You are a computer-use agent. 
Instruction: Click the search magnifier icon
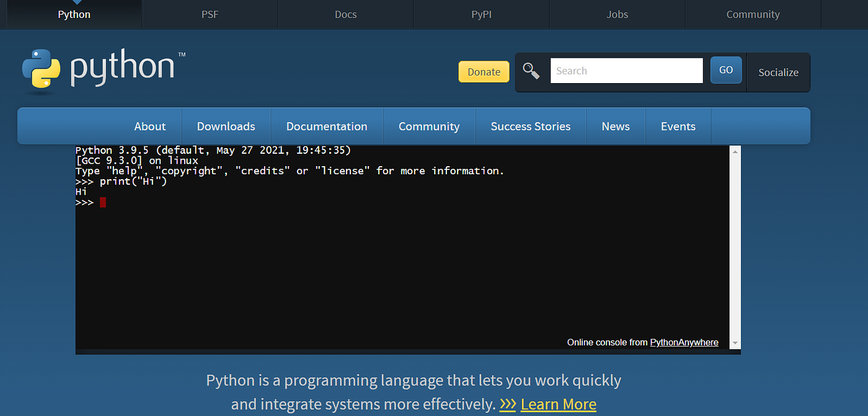click(x=531, y=70)
